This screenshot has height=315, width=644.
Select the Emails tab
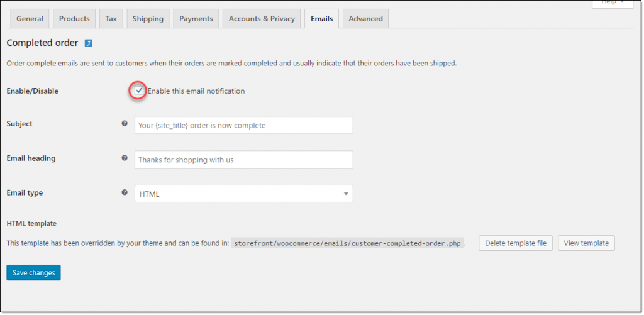point(321,19)
